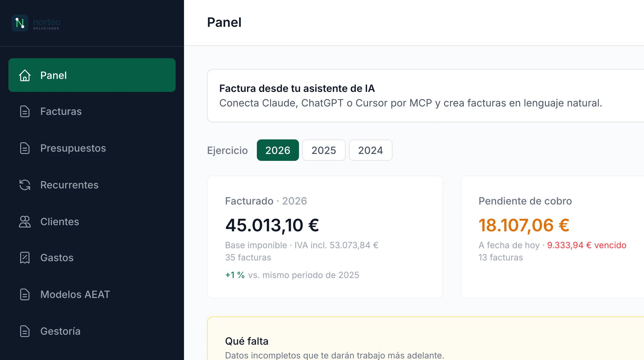Go to Facturas in the sidebar
The width and height of the screenshot is (644, 360).
92,112
